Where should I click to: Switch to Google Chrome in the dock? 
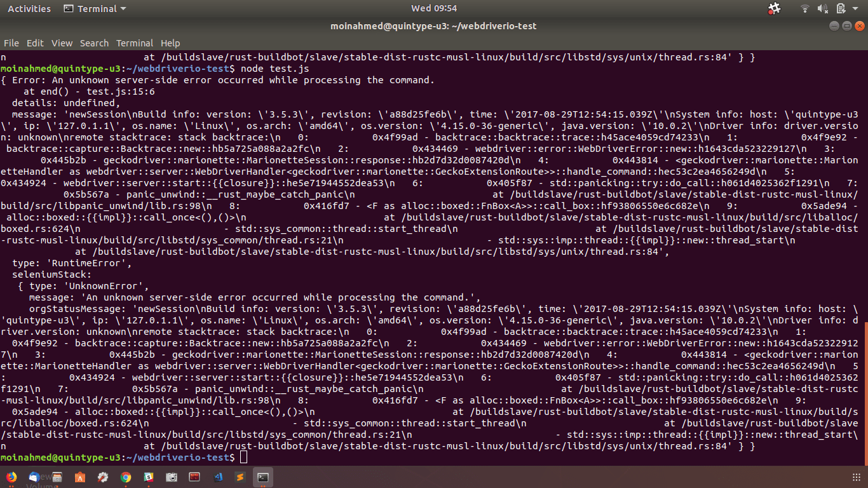126,477
